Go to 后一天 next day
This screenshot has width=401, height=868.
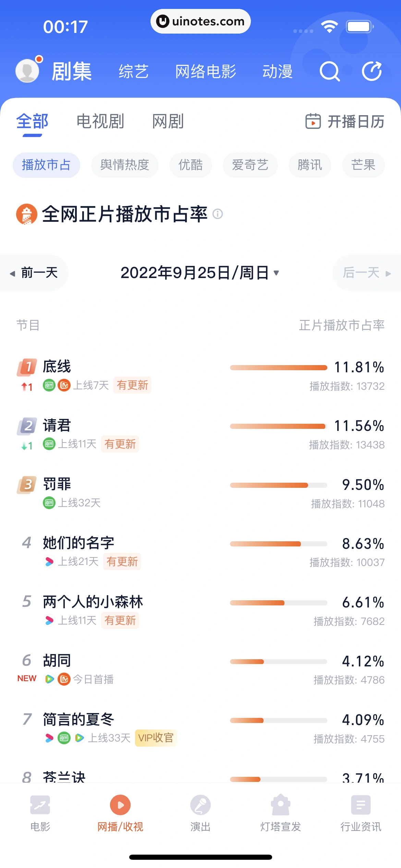click(x=366, y=273)
